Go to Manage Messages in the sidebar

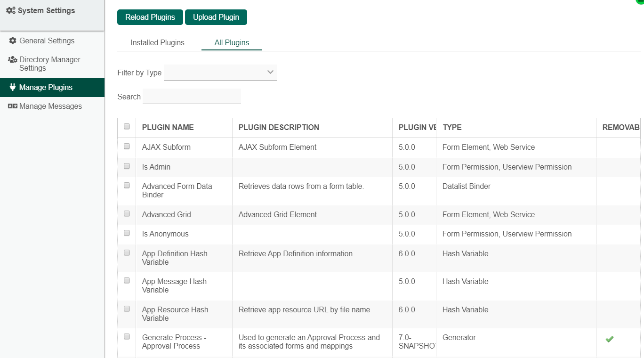(x=50, y=106)
